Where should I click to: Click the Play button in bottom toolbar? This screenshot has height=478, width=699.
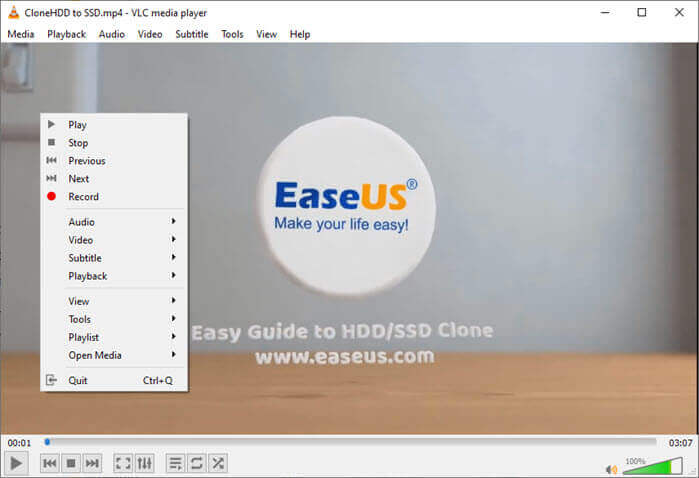16,463
